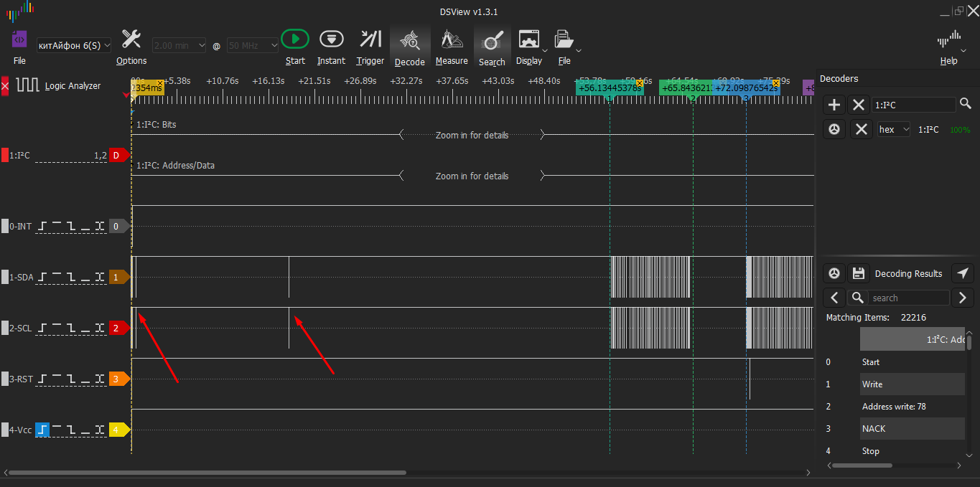
Task: Select the yellow 354ms cursor marker
Action: [x=147, y=88]
